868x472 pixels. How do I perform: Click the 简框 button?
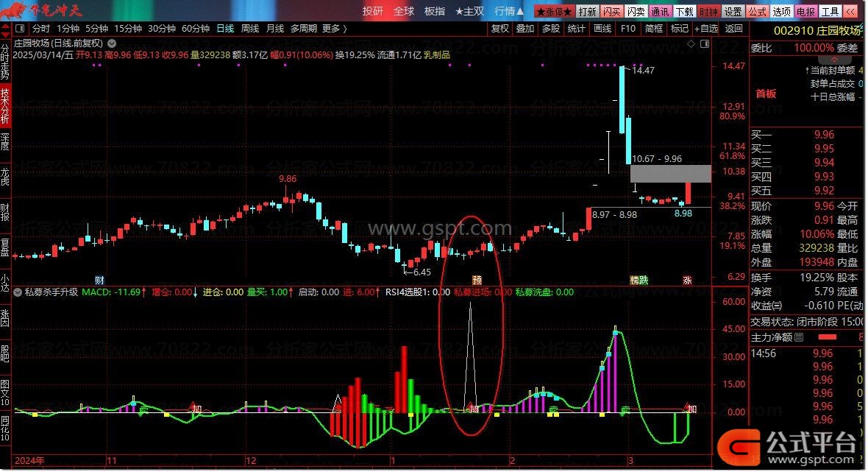[654, 28]
